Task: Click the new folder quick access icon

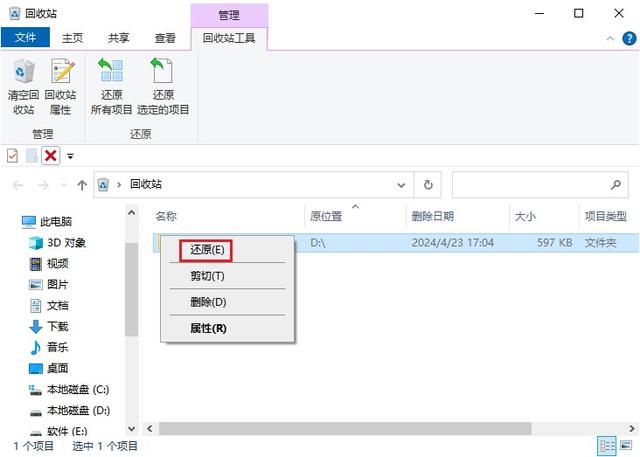Action: point(31,156)
